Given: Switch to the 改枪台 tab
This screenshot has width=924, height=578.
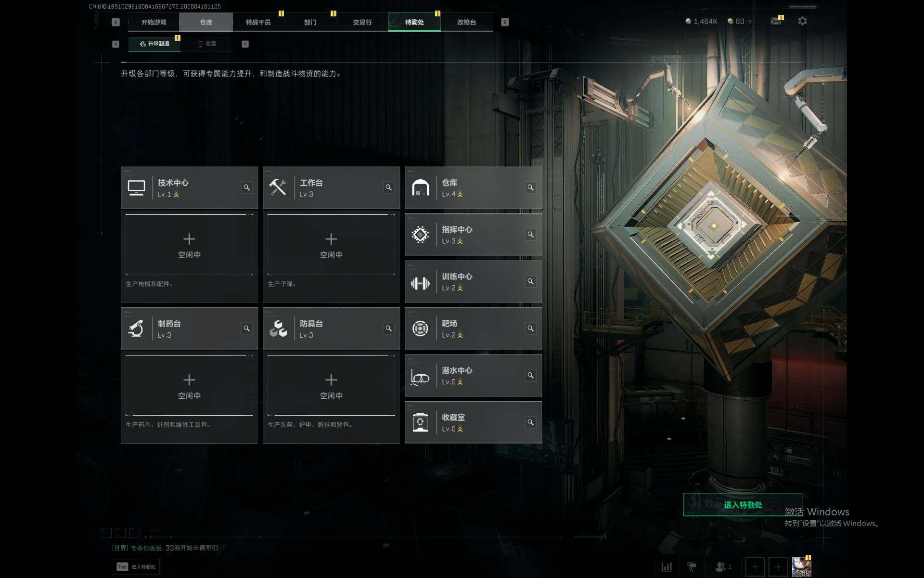Looking at the screenshot, I should pos(466,22).
